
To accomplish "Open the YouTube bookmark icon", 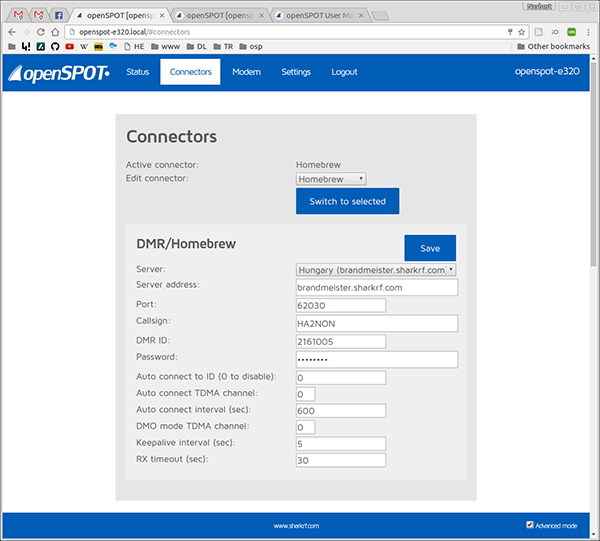I will click(x=70, y=46).
